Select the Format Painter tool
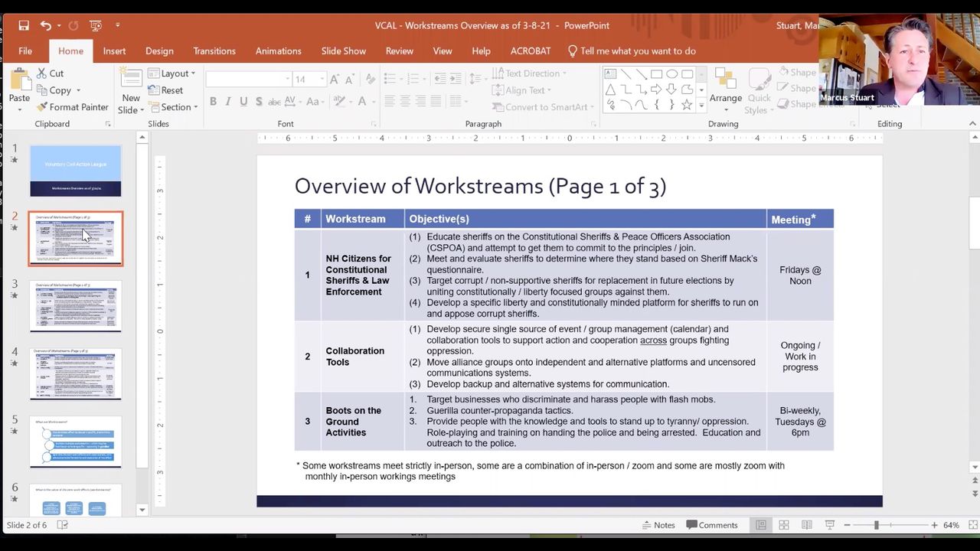 [73, 107]
